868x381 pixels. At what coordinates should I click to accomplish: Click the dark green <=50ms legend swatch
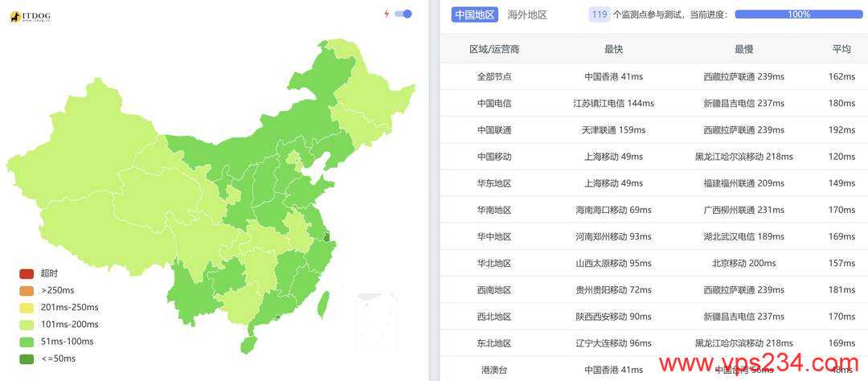(x=27, y=359)
